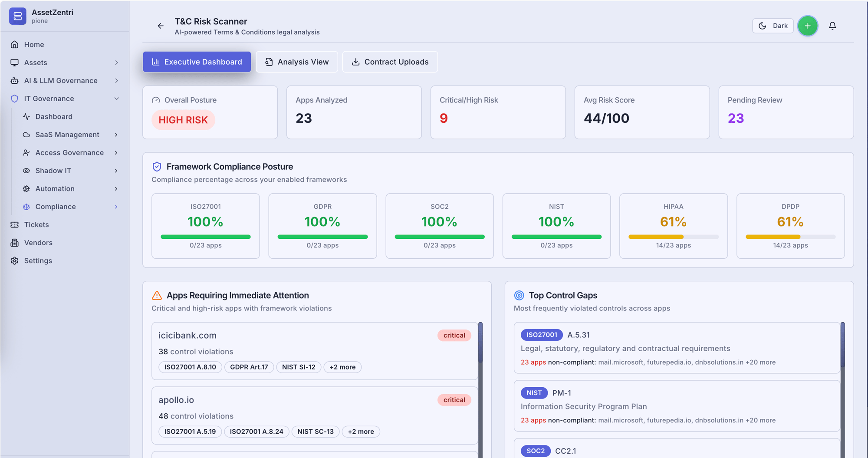Expand the Assets menu chevron
The height and width of the screenshot is (458, 868).
116,63
